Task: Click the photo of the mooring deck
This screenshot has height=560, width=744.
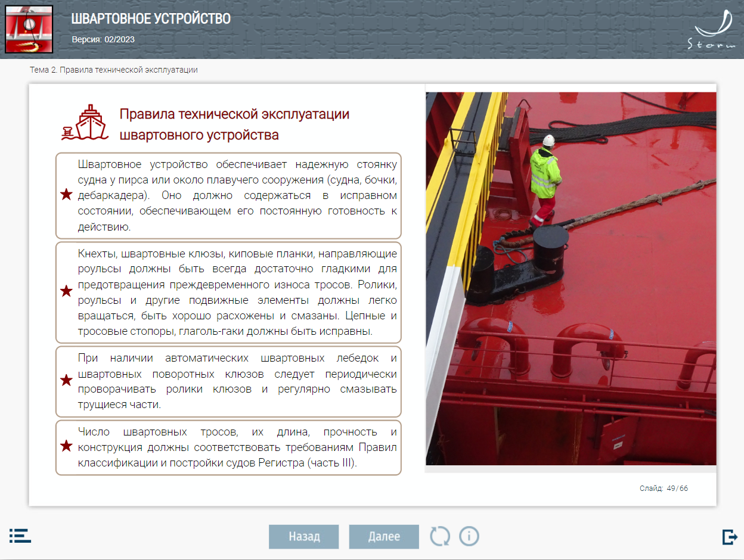Action: (x=571, y=278)
